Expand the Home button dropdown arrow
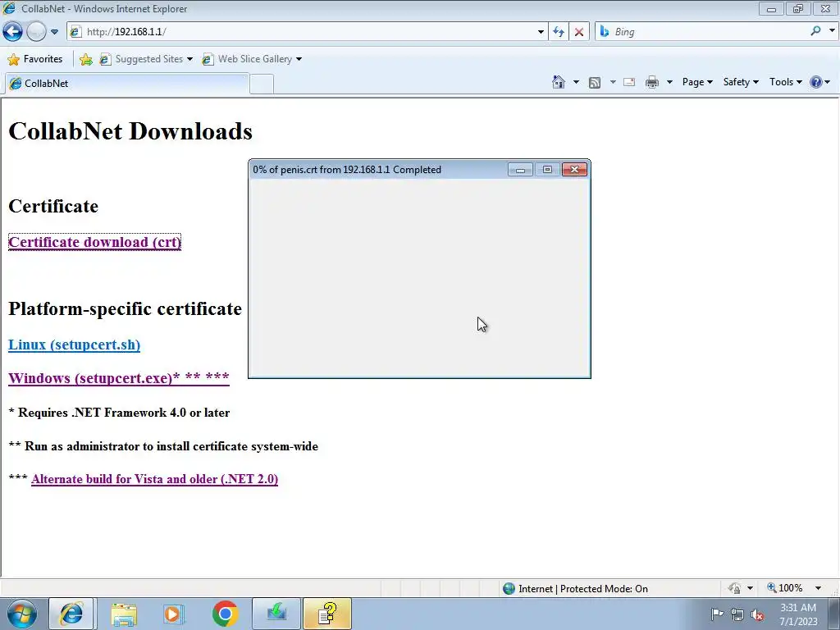 click(576, 82)
